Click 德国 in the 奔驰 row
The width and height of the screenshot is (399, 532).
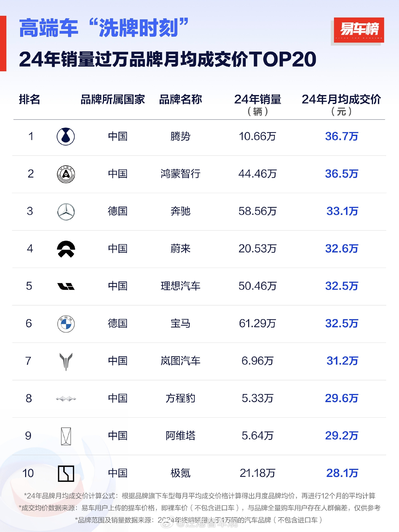118,211
